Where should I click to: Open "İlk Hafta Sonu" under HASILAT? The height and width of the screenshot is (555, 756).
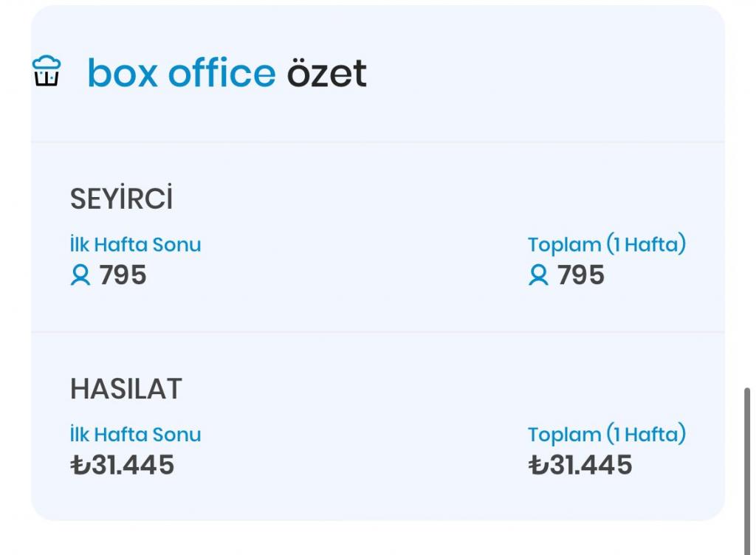[135, 434]
